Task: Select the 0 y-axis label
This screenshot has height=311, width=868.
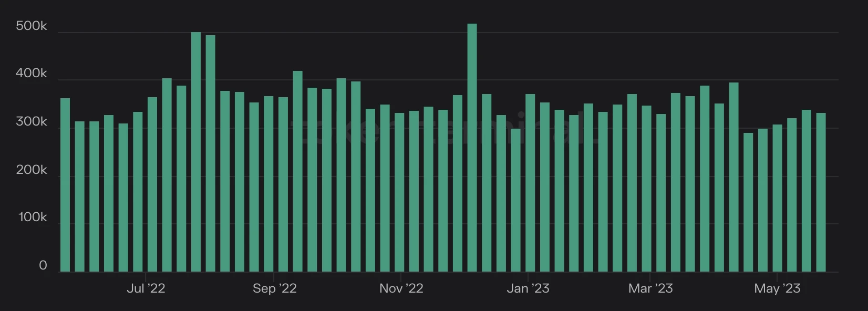Action: (43, 266)
